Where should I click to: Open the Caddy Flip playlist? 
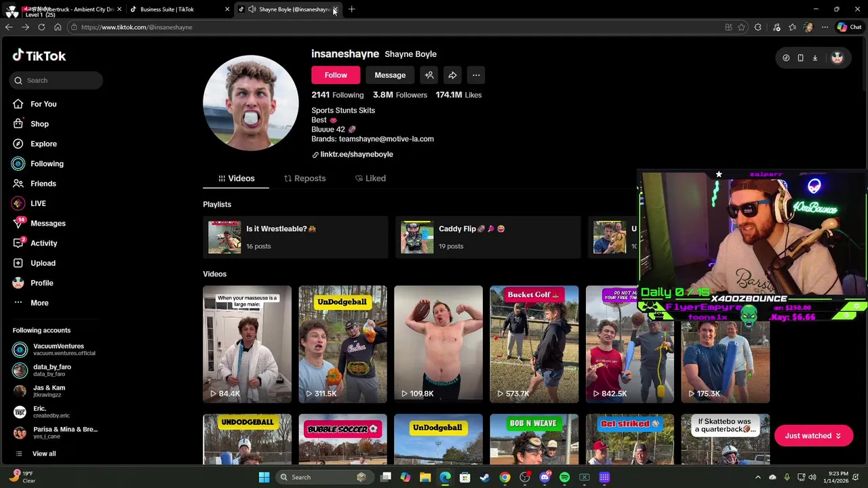pos(488,237)
